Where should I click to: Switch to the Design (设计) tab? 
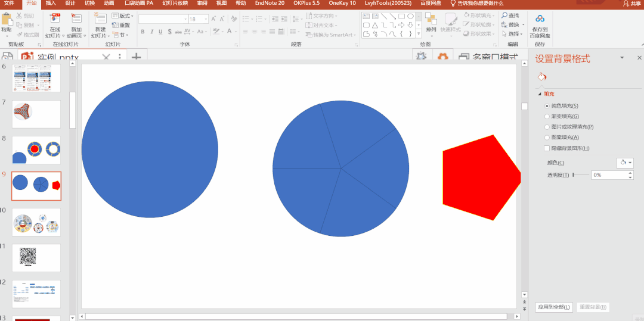tap(70, 4)
